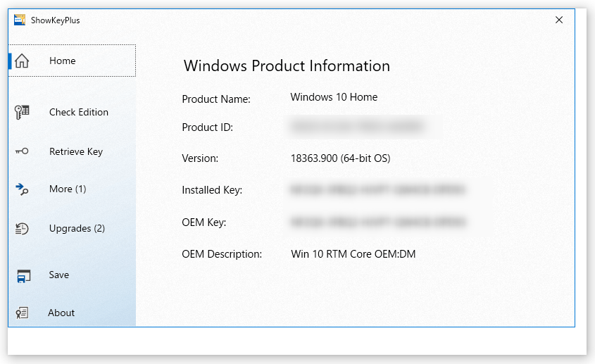Image resolution: width=595 pixels, height=364 pixels.
Task: Click the Save disk icon
Action: coord(23,276)
